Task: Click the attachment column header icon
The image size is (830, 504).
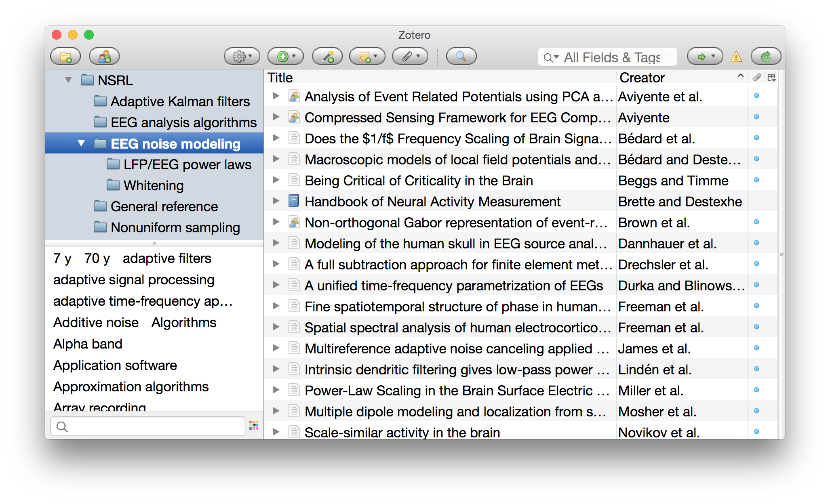Action: [757, 77]
